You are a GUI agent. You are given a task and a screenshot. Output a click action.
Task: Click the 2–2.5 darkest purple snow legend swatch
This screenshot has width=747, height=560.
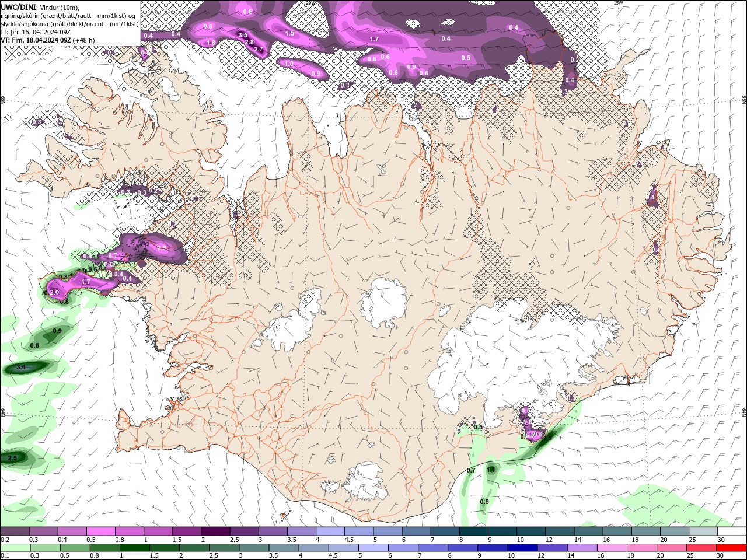tap(215, 531)
